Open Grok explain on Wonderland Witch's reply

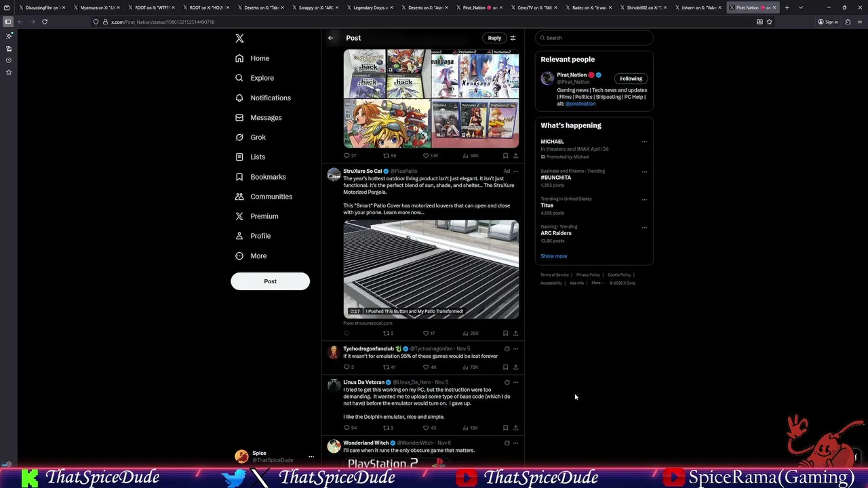[x=507, y=443]
